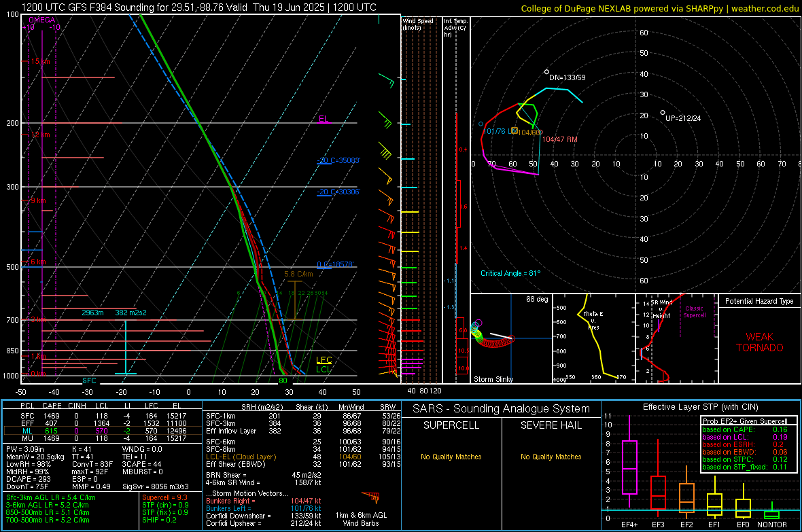Click the 'ConvT = 83F' value
Screen dimensions: 802x532
click(x=92, y=465)
